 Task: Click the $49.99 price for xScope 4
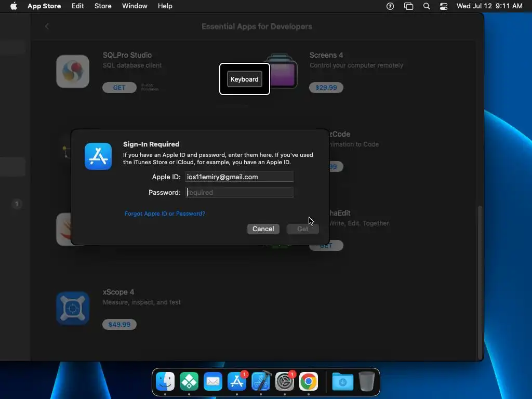click(x=119, y=324)
